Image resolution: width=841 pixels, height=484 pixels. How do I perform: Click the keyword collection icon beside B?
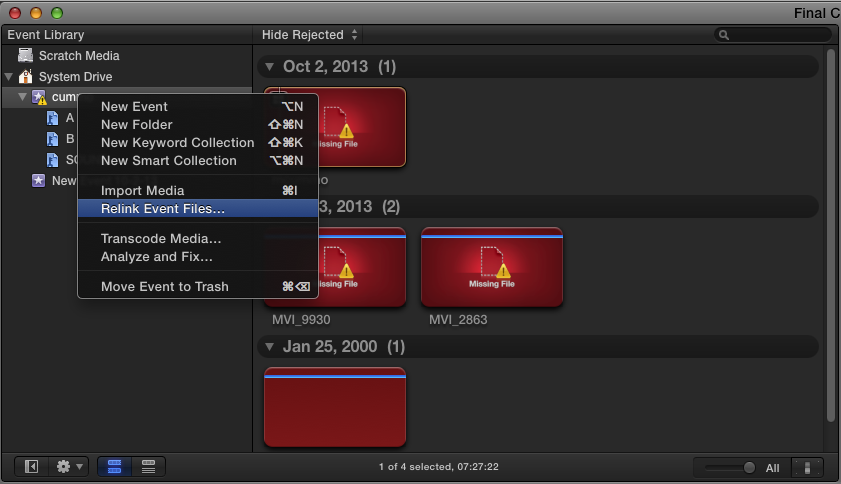(52, 139)
